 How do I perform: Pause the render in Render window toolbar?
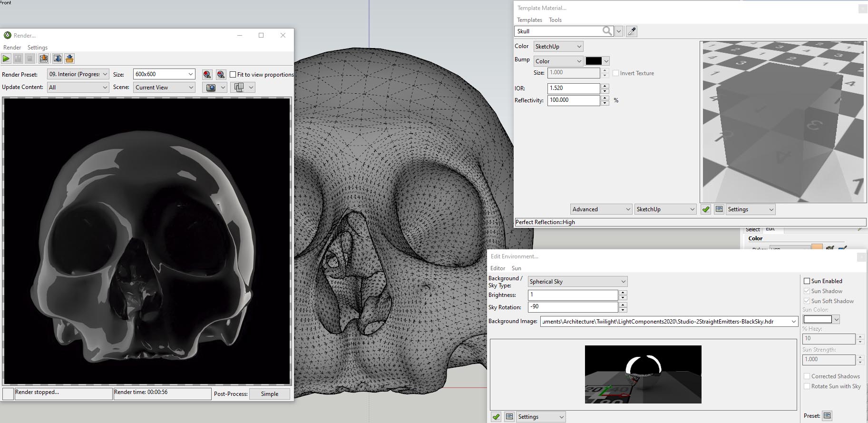pyautogui.click(x=18, y=59)
